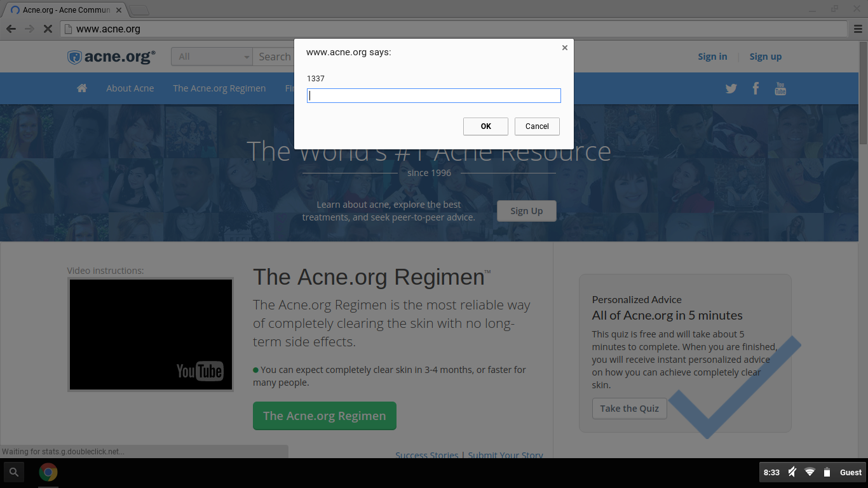Close the prompt dialog with X

pos(564,48)
